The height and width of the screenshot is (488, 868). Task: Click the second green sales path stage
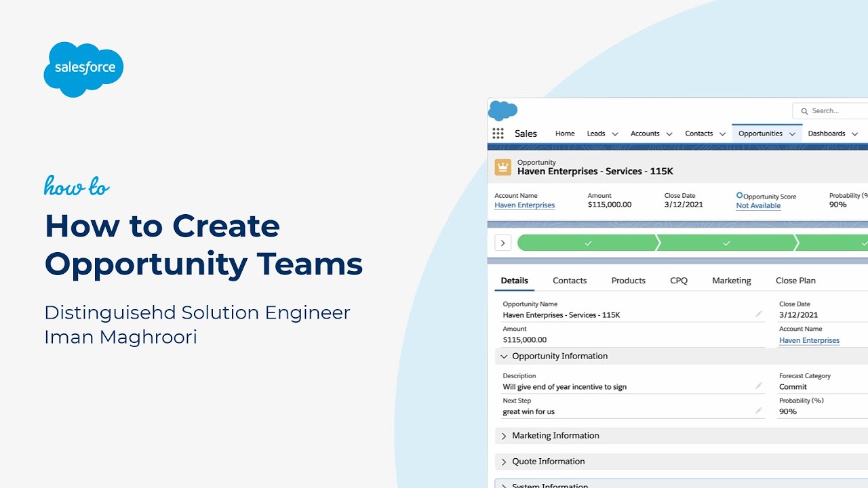726,243
